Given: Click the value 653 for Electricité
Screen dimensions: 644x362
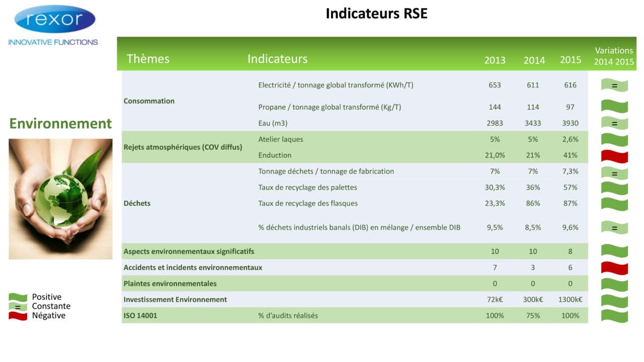Looking at the screenshot, I should tap(495, 85).
